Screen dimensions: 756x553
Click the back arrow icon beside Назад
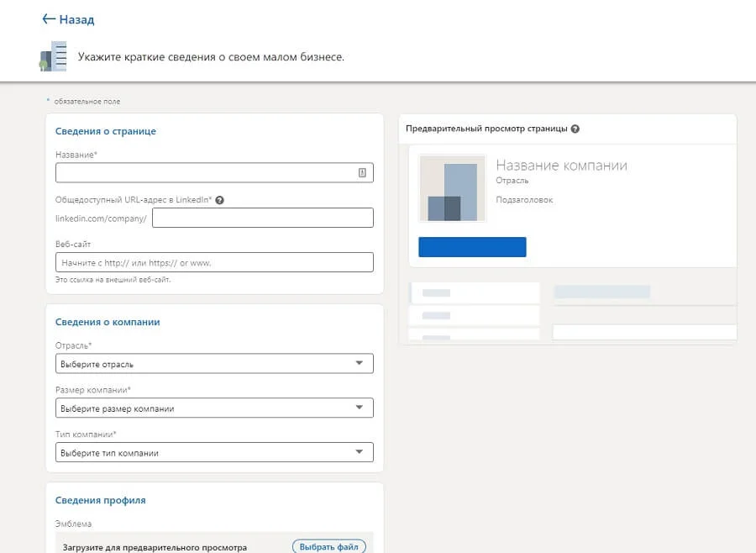point(48,19)
